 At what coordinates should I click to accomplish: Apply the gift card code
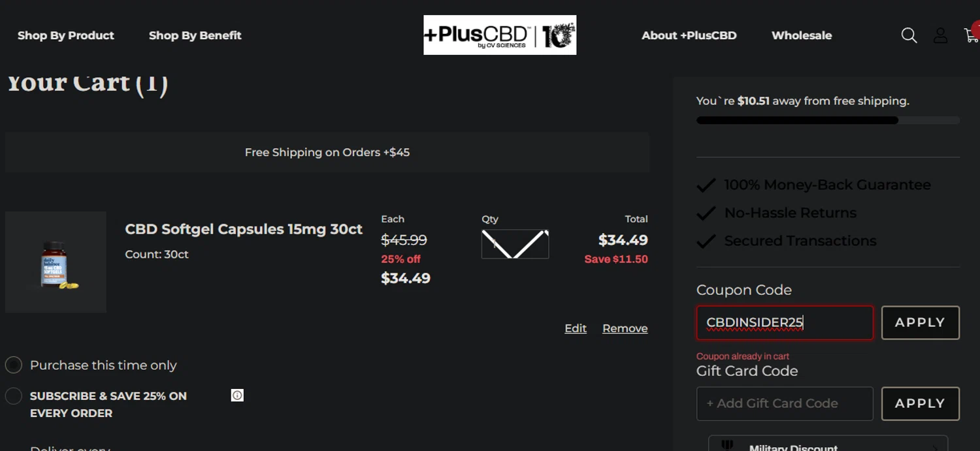[x=920, y=403]
